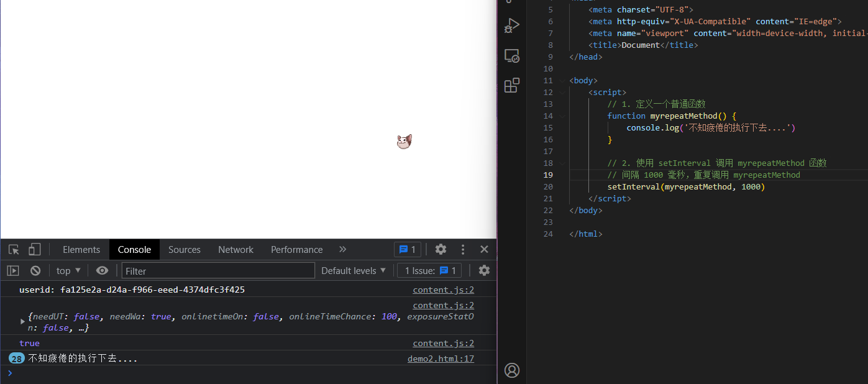Show more DevTools tabs via chevron
The image size is (868, 384).
tap(342, 250)
